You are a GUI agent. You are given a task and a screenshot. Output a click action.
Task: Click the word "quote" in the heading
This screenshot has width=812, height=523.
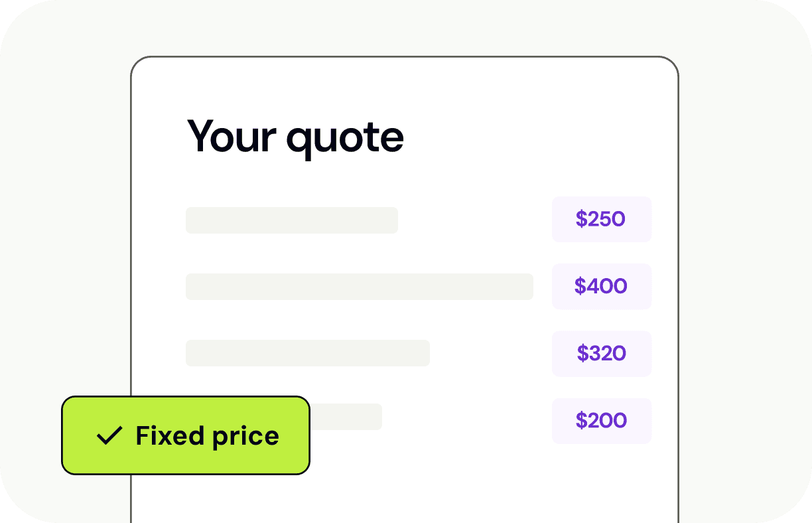345,137
